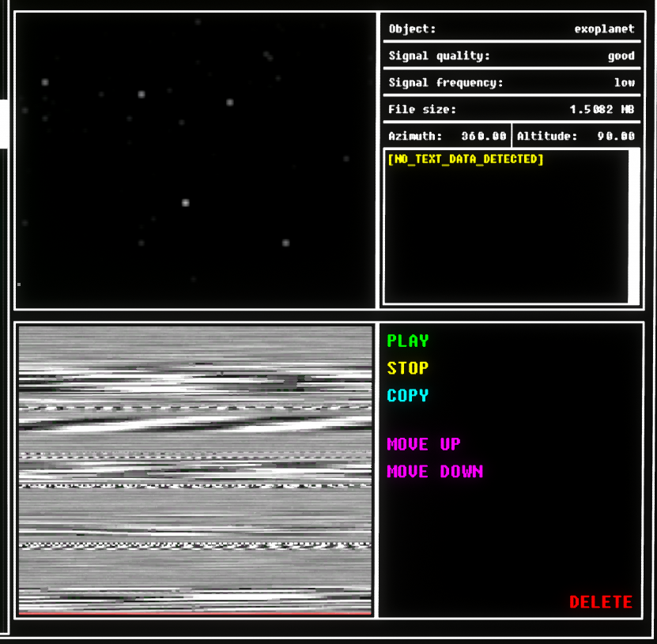Screen dimensions: 657x644
Task: Click the Signal frequency value 'low'
Action: tap(624, 83)
